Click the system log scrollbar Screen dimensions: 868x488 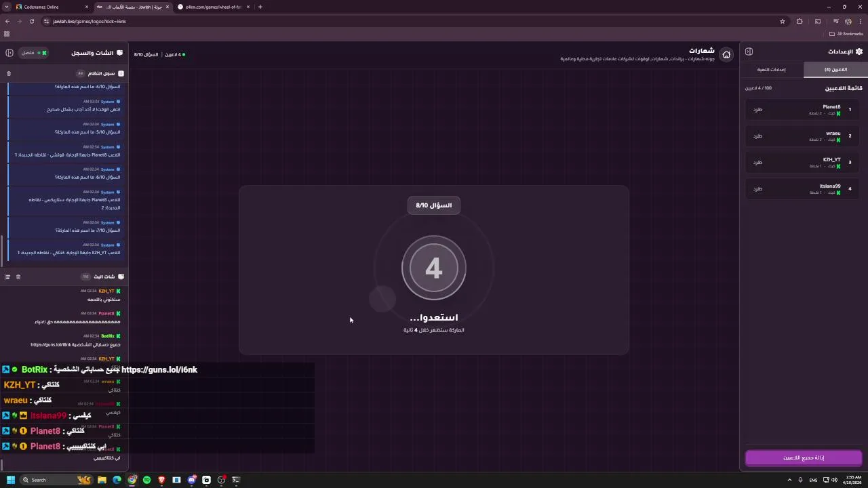click(x=2, y=251)
